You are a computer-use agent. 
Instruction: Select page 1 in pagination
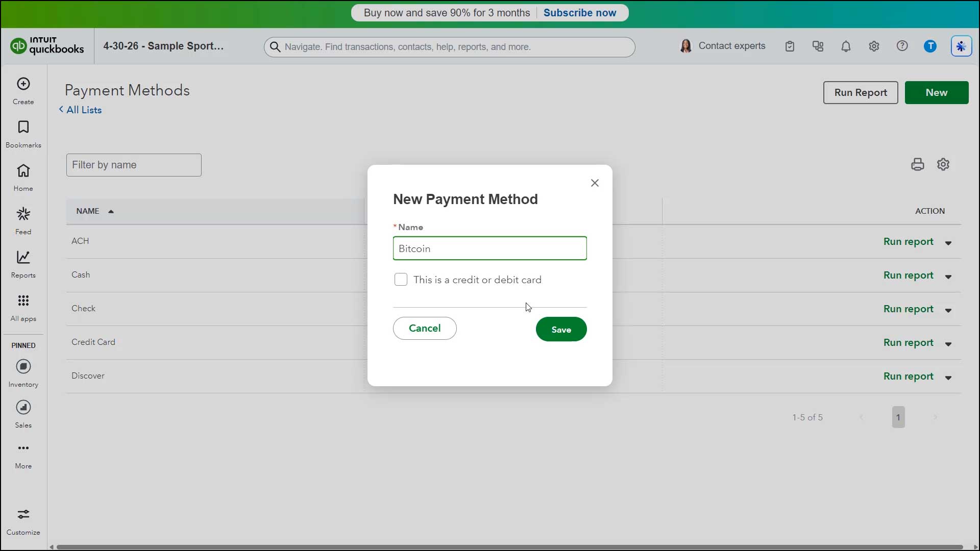click(x=898, y=417)
